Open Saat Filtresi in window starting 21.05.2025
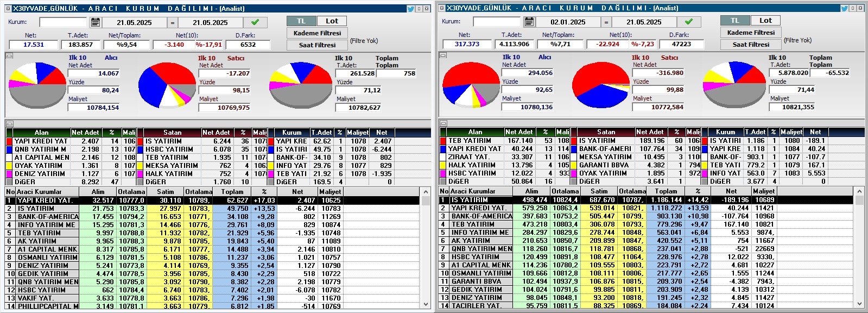This screenshot has height=313, width=868. pos(317,45)
